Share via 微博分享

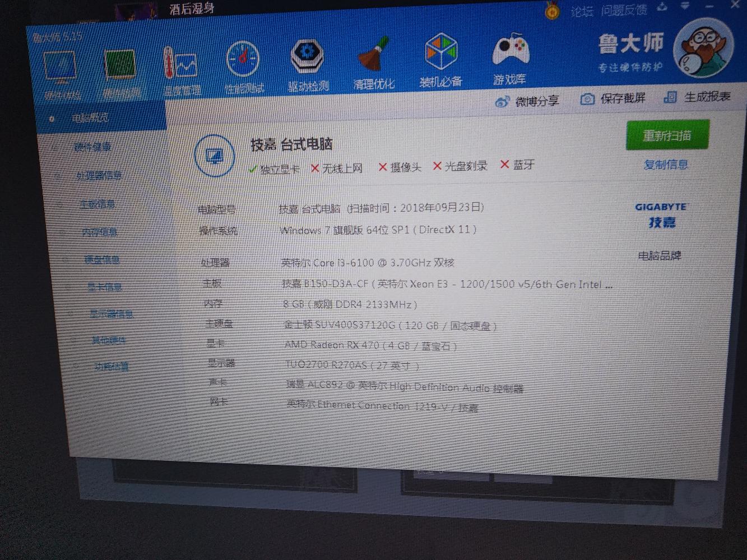pyautogui.click(x=527, y=101)
